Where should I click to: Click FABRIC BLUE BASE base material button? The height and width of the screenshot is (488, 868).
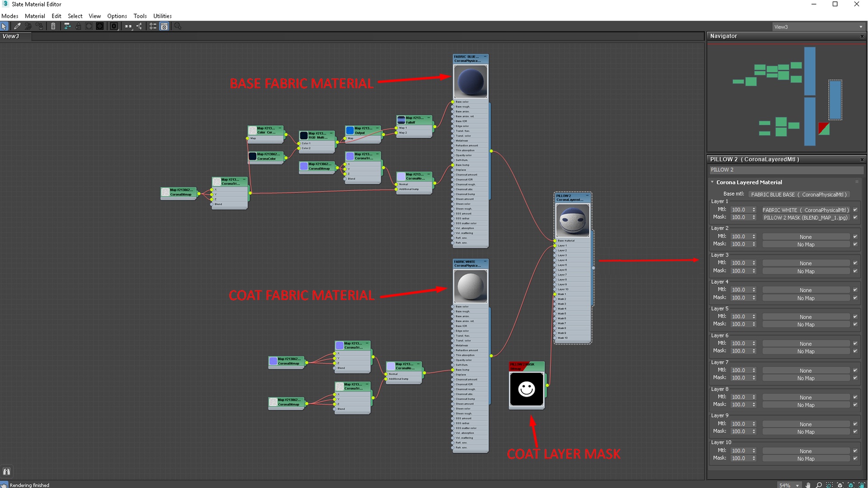click(798, 194)
